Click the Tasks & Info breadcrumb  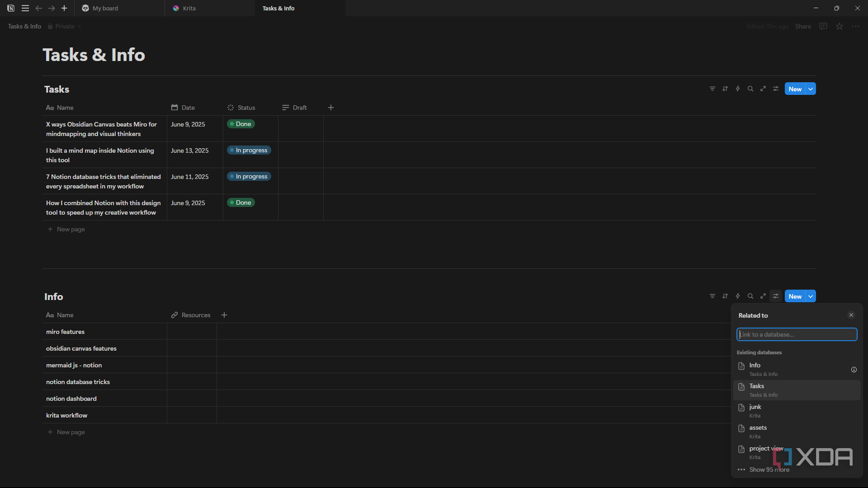(x=24, y=26)
